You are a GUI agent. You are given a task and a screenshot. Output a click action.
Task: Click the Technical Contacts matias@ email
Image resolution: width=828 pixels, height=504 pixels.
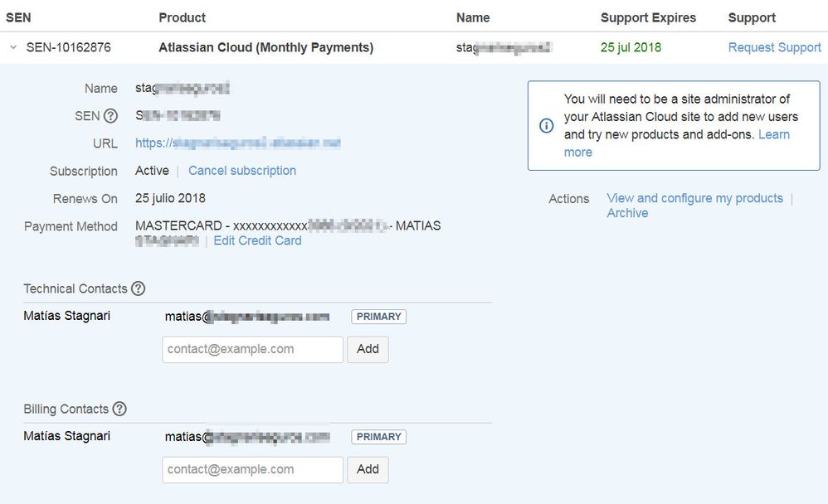[x=247, y=317]
